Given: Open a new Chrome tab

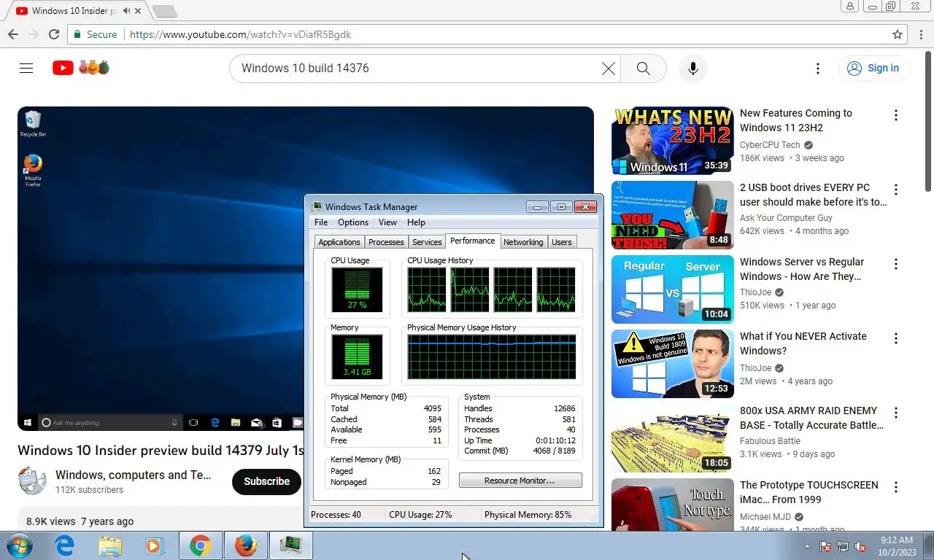Looking at the screenshot, I should [x=164, y=12].
